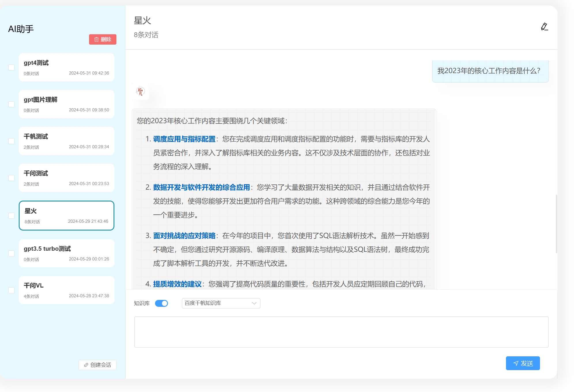This screenshot has height=392, width=576.
Task: Open the 千帆测试 conversation
Action: (x=67, y=141)
